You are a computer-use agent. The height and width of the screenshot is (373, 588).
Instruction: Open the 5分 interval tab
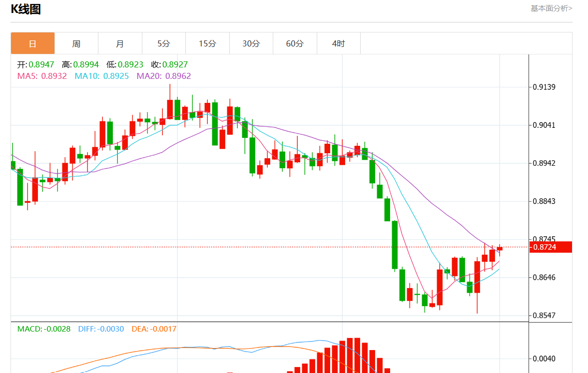pos(164,43)
